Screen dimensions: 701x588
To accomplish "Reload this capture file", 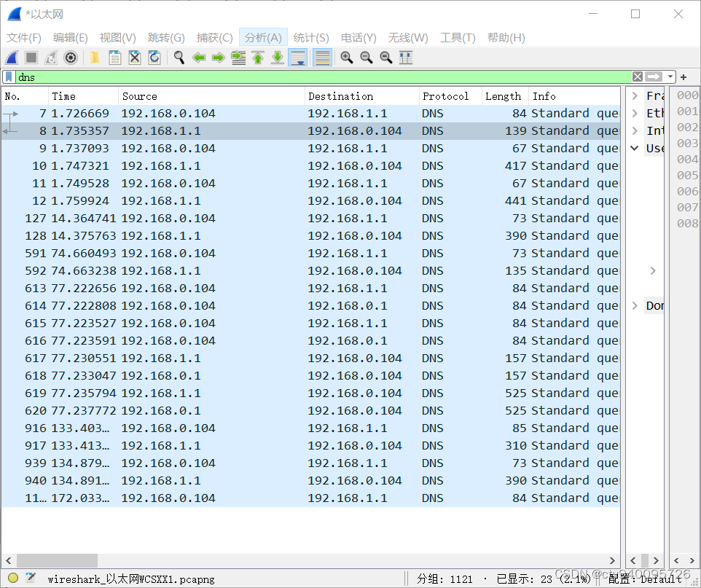I will 154,58.
